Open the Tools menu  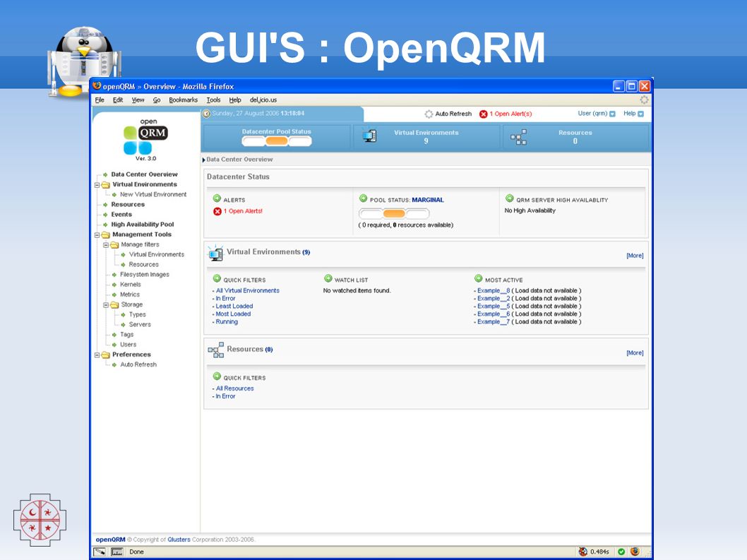[x=213, y=100]
